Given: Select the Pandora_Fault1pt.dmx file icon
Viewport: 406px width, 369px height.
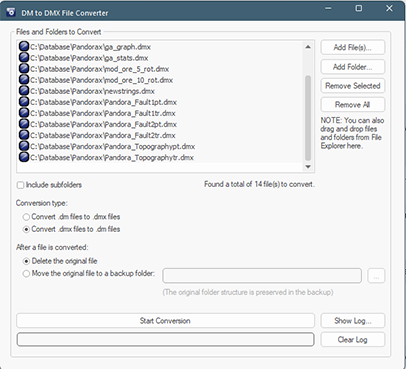Looking at the screenshot, I should click(24, 102).
